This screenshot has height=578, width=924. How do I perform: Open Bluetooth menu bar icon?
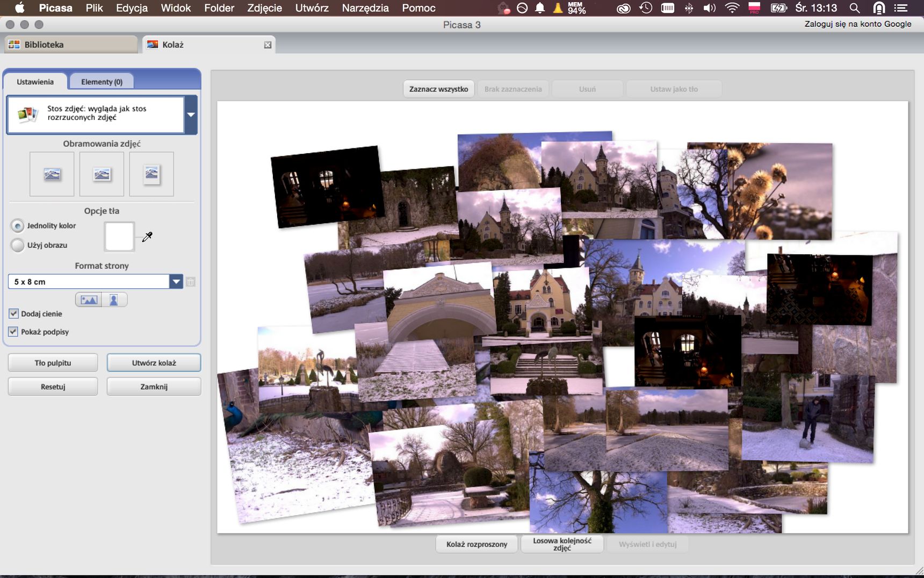point(689,8)
